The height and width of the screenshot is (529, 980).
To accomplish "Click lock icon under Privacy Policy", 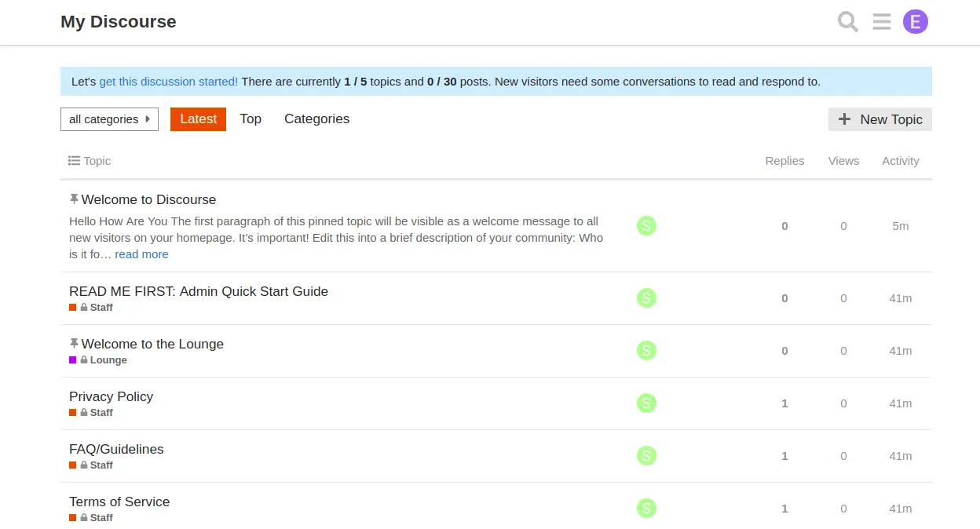I will click(x=84, y=413).
